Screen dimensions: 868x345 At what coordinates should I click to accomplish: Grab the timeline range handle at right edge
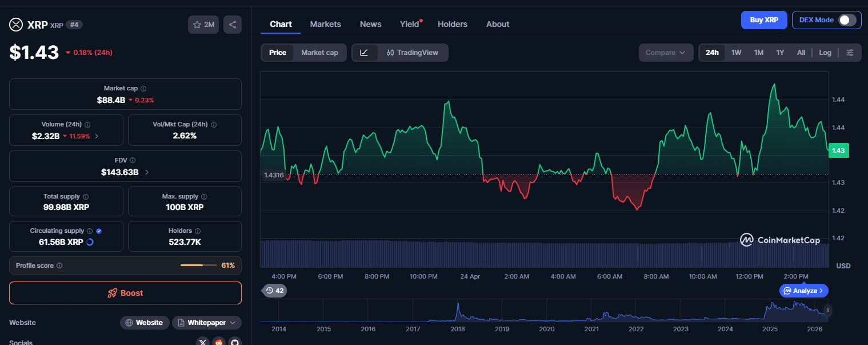[x=827, y=311]
